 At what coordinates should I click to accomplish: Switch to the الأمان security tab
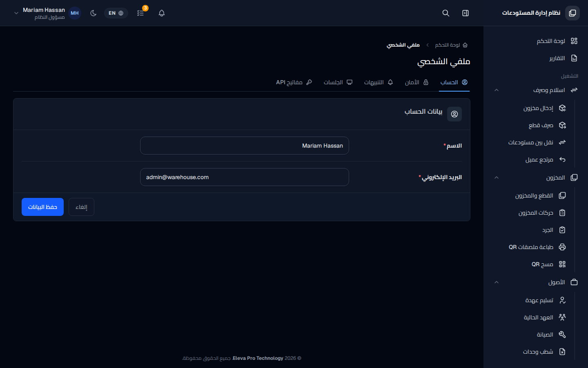(416, 82)
